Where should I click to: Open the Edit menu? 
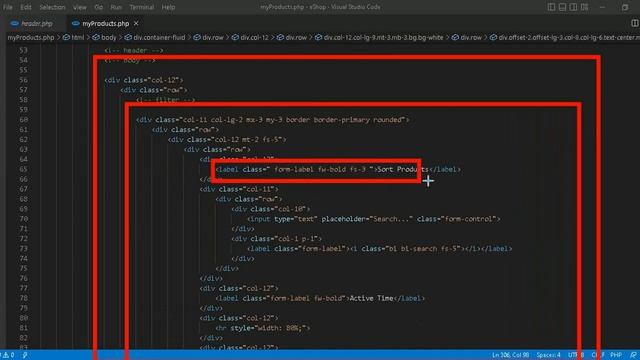(26, 7)
